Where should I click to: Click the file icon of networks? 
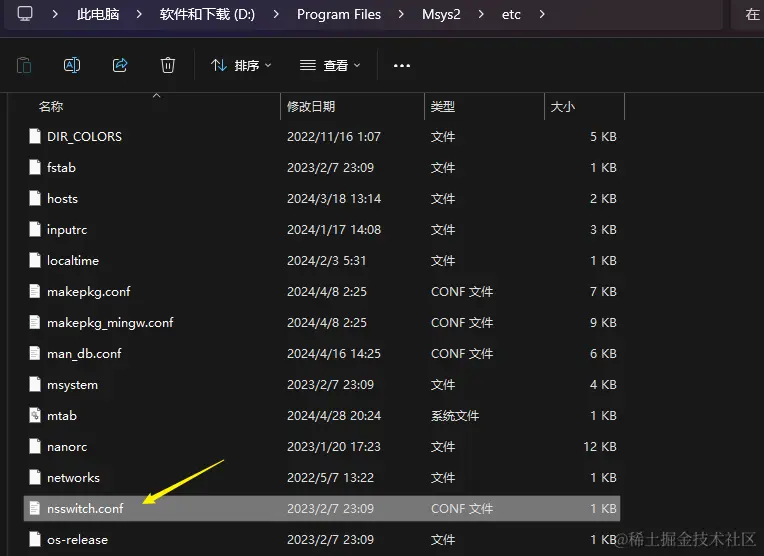coord(35,478)
